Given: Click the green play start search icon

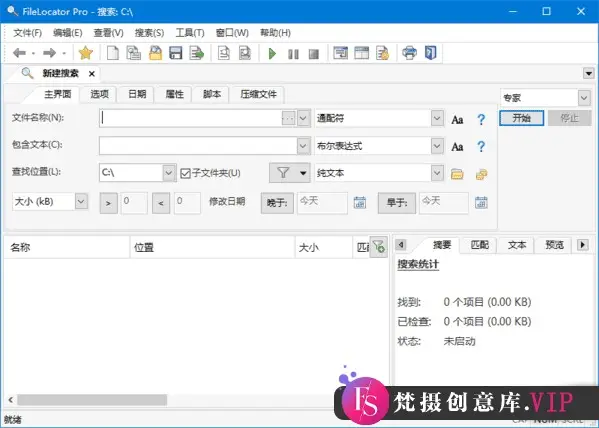Looking at the screenshot, I should 272,54.
